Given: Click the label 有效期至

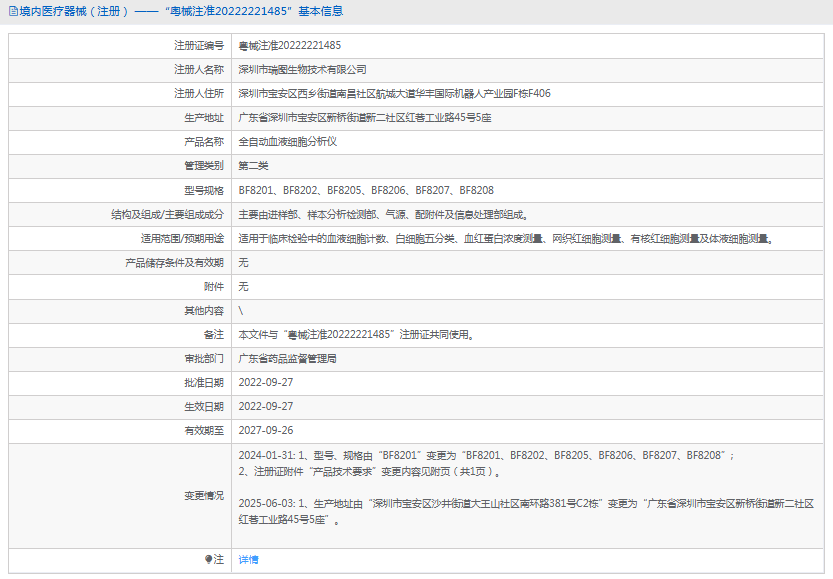Looking at the screenshot, I should click(x=204, y=430).
